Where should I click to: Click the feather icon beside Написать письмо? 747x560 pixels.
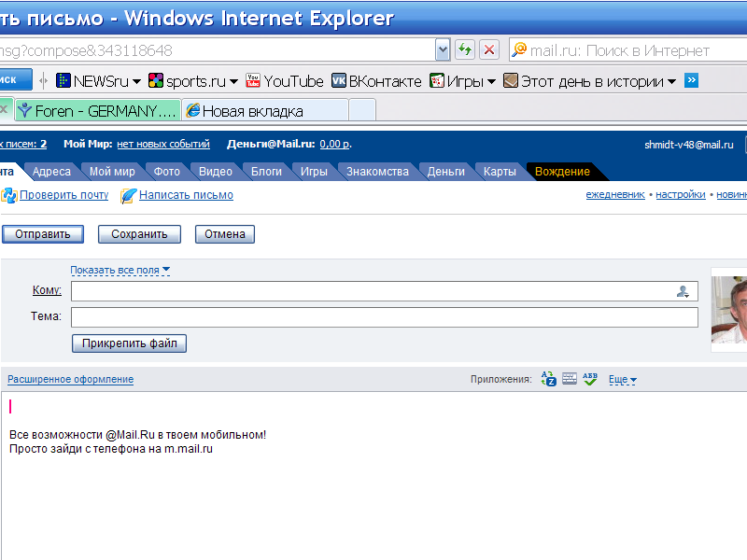[128, 195]
